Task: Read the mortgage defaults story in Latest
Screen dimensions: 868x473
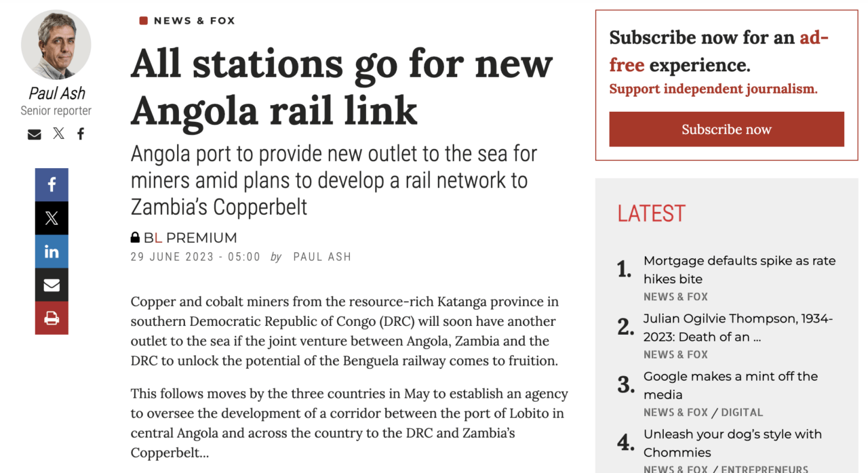Action: (x=739, y=269)
